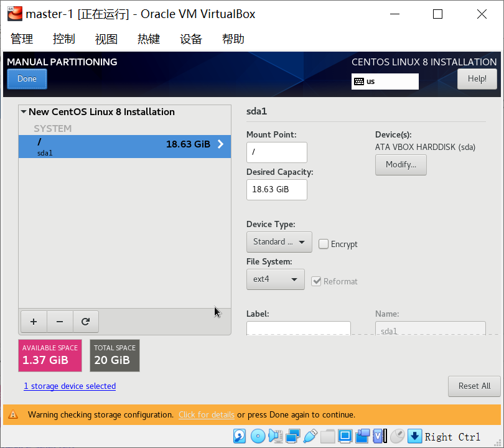Click chevron arrow on the sda1 row
Image resolution: width=504 pixels, height=448 pixels.
(x=220, y=144)
